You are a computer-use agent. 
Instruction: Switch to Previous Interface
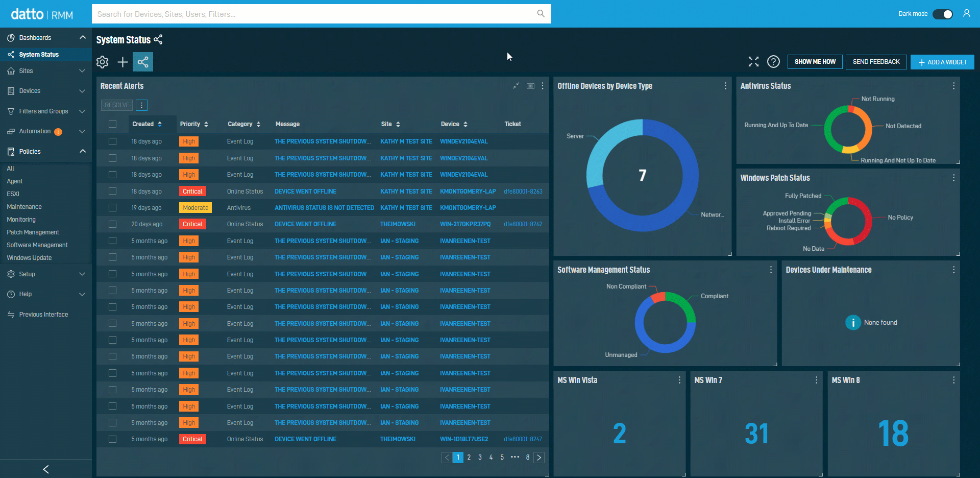coord(43,315)
